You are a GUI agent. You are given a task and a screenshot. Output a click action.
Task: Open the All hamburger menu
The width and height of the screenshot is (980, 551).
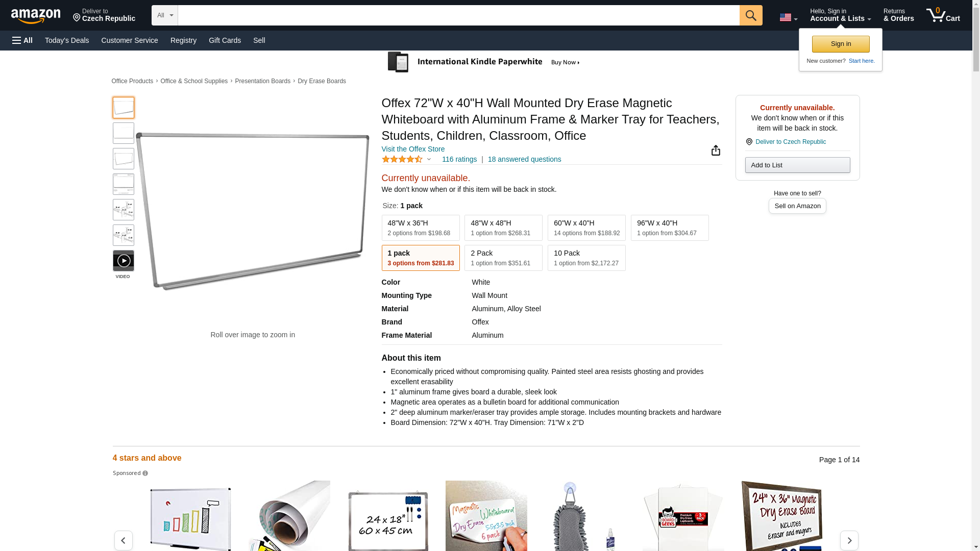22,40
